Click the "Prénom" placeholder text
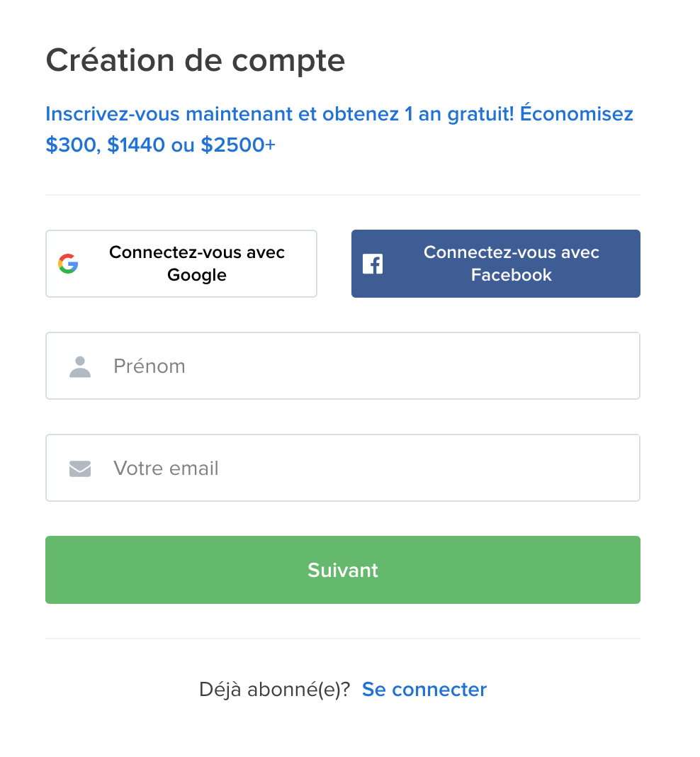The height and width of the screenshot is (757, 700). pos(149,366)
